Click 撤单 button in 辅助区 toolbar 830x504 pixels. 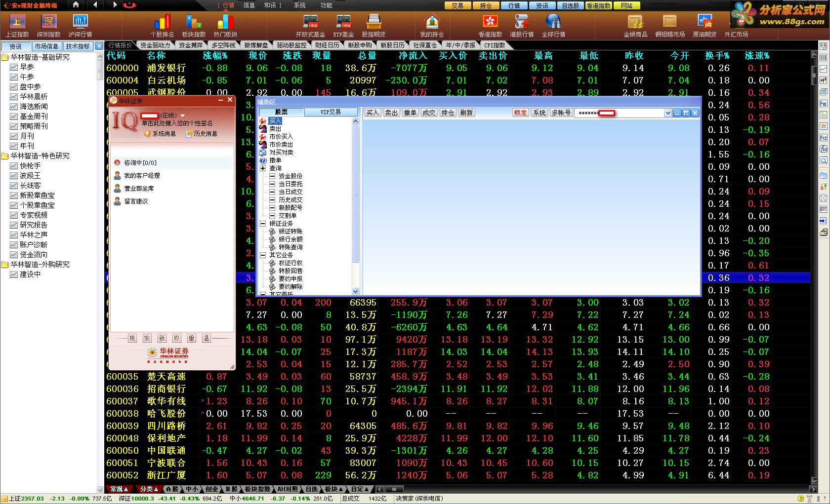click(410, 113)
